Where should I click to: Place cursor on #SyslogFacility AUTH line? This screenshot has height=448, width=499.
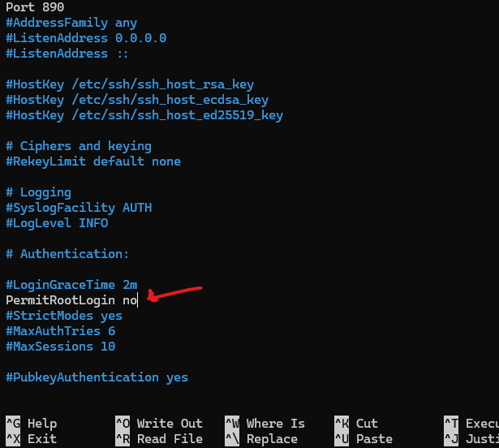coord(79,208)
